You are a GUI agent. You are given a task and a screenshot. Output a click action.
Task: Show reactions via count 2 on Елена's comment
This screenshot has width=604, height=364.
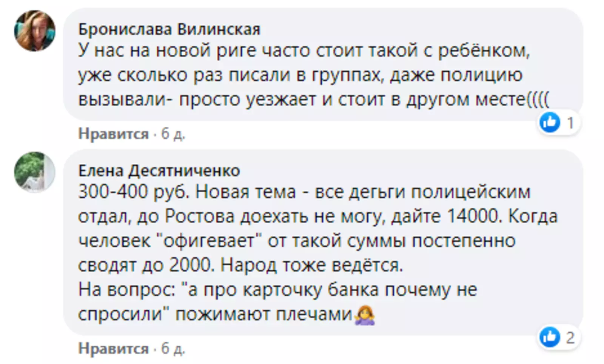(570, 337)
